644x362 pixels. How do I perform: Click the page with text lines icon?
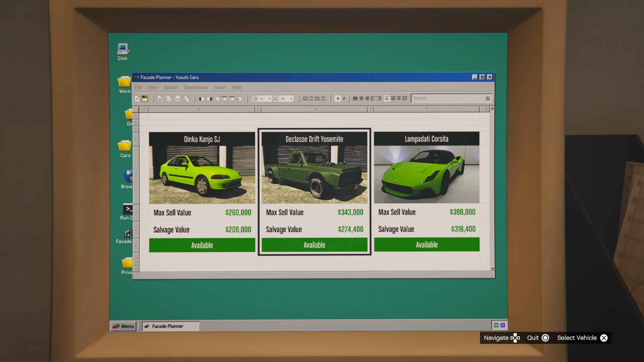[160, 99]
